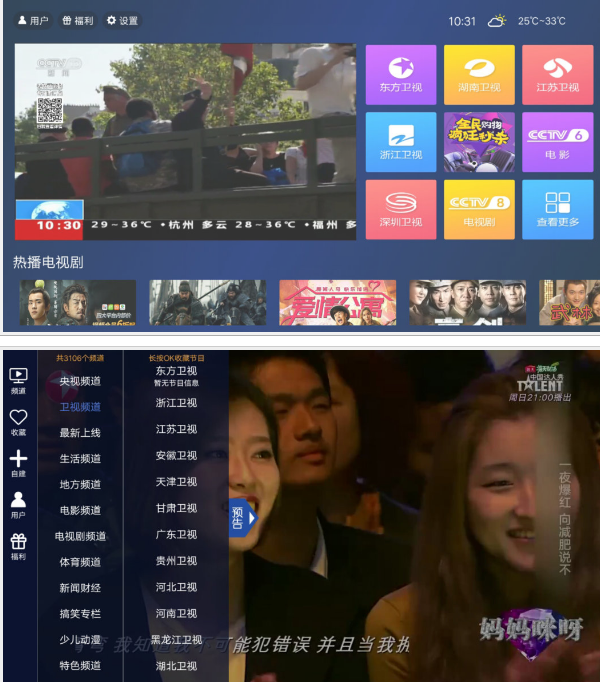Image resolution: width=600 pixels, height=682 pixels.
Task: Open the 武林 drama thumbnail
Action: tap(569, 303)
